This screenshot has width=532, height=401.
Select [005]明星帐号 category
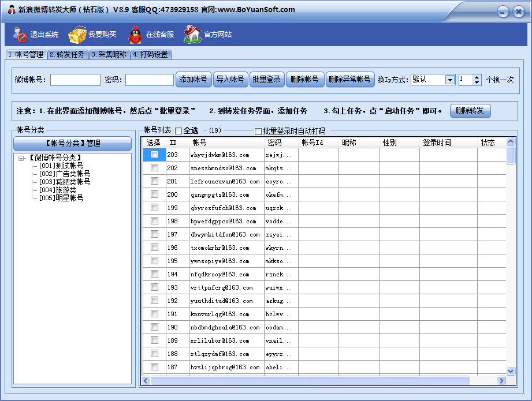(x=61, y=198)
